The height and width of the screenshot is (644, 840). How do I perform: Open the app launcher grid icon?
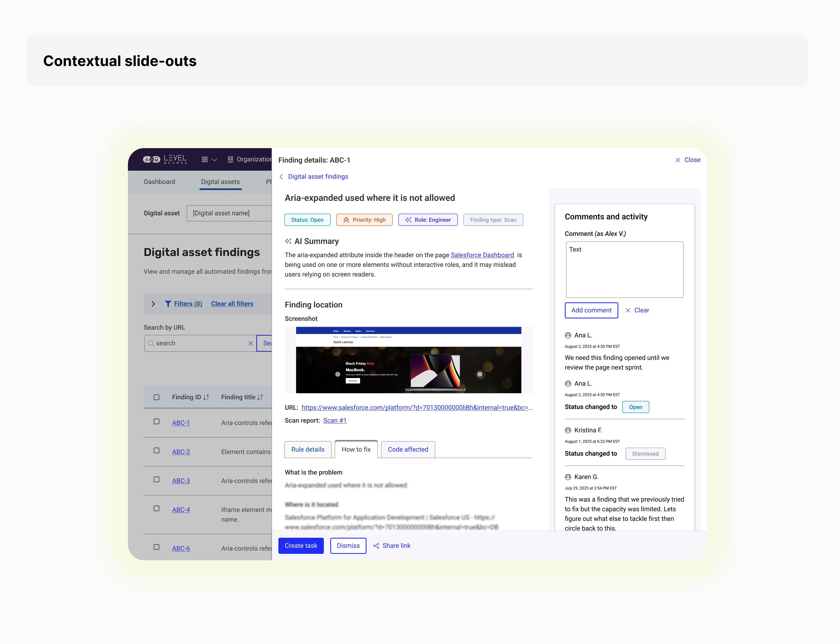click(205, 159)
